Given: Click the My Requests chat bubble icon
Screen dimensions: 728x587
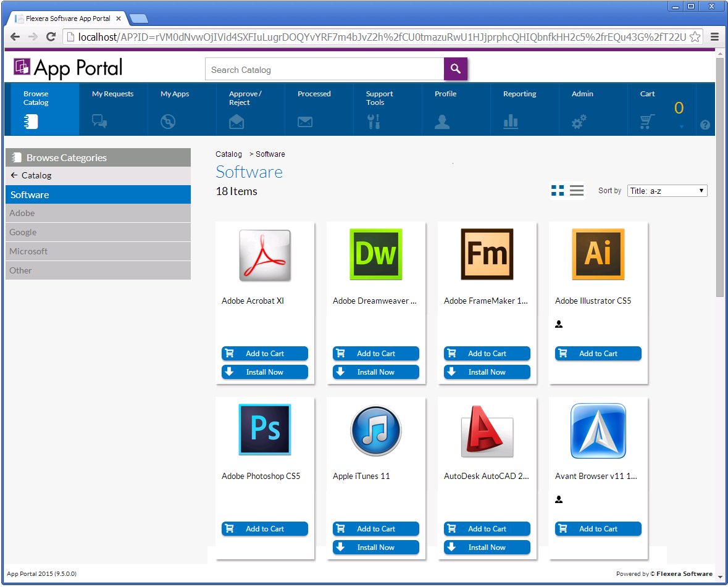Looking at the screenshot, I should [99, 122].
